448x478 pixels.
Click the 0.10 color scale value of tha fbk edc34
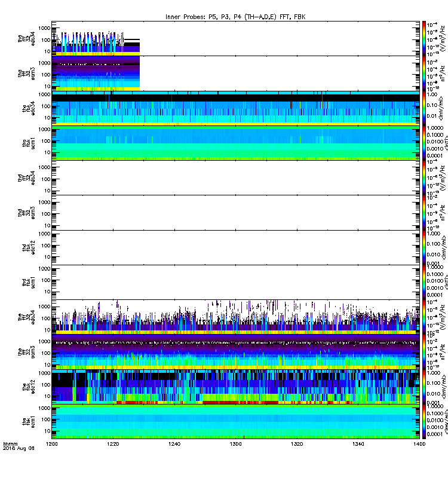pyautogui.click(x=432, y=105)
